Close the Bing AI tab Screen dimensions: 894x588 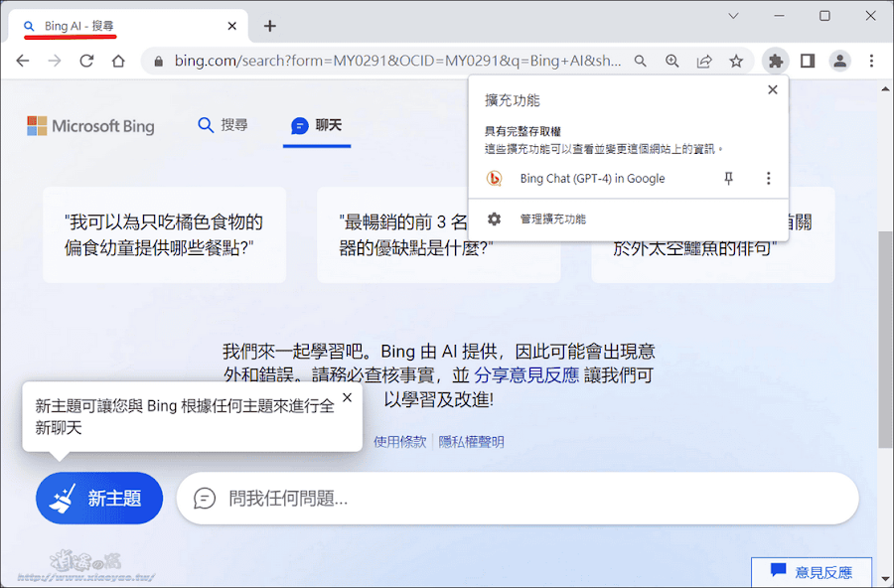point(232,26)
